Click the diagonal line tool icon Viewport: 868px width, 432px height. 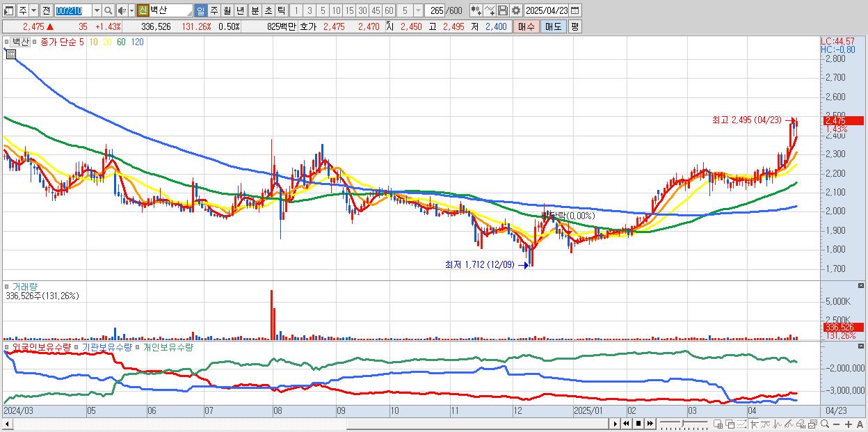point(789,424)
